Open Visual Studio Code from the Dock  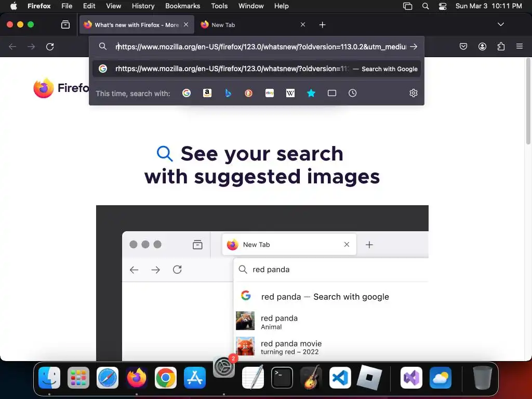point(340,377)
